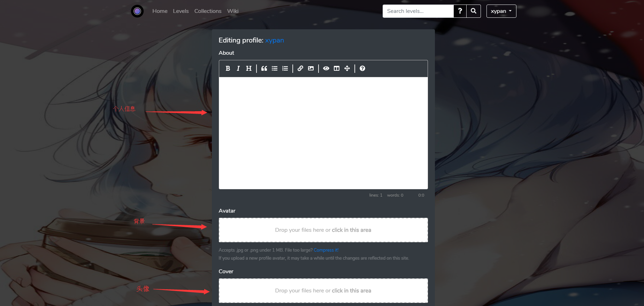Insert a blockquote in the editor
This screenshot has width=644, height=306.
[x=264, y=68]
